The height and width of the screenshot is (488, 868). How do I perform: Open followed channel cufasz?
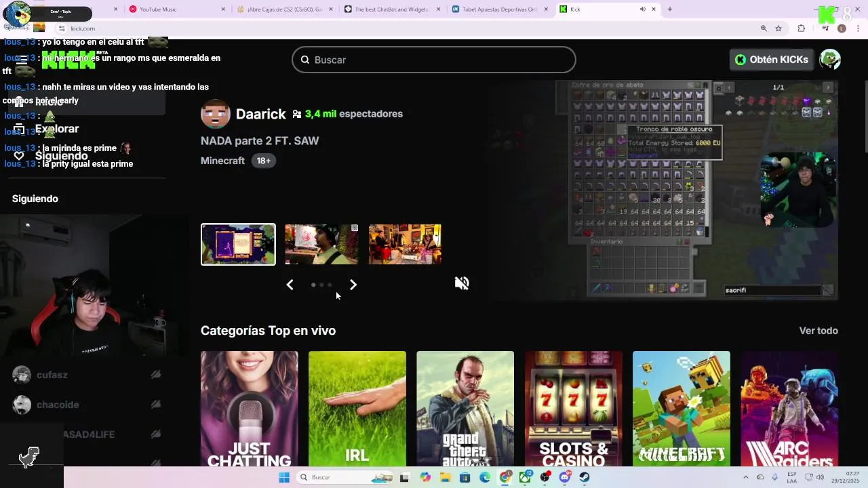tap(52, 375)
